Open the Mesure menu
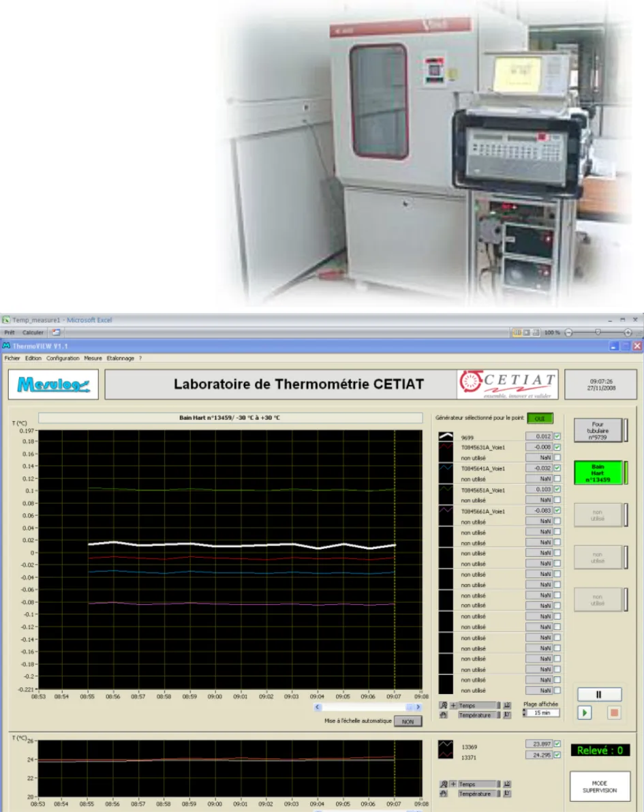The image size is (644, 812). click(93, 359)
